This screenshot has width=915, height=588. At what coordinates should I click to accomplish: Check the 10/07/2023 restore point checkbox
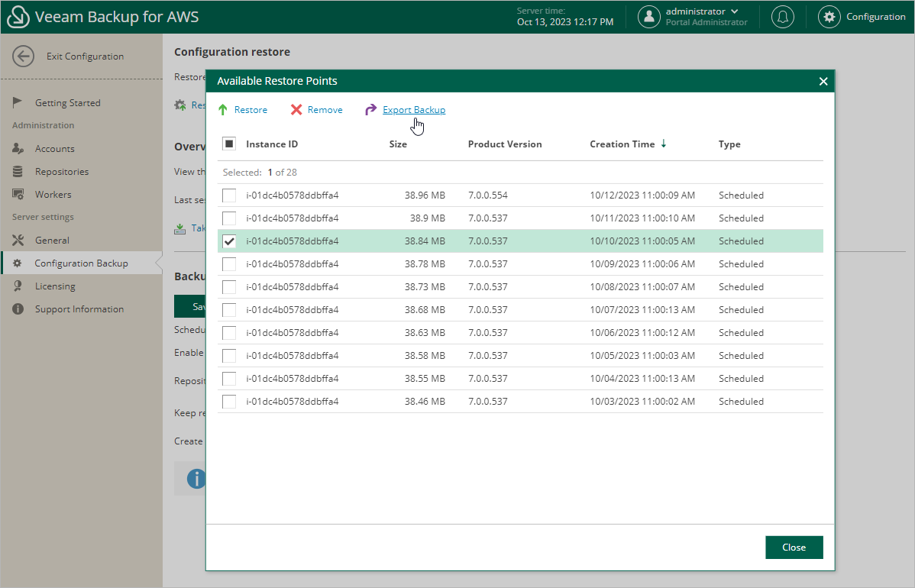229,310
